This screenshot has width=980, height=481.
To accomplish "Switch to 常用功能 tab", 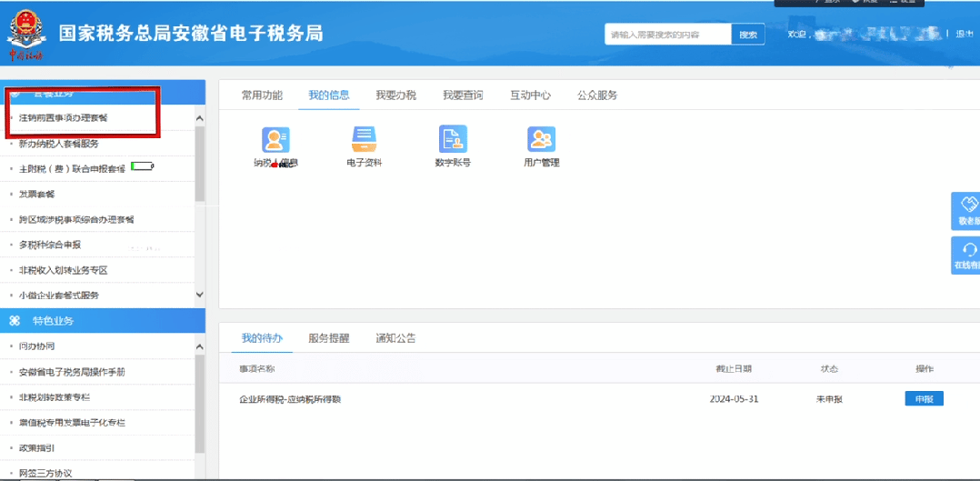I will coord(262,95).
